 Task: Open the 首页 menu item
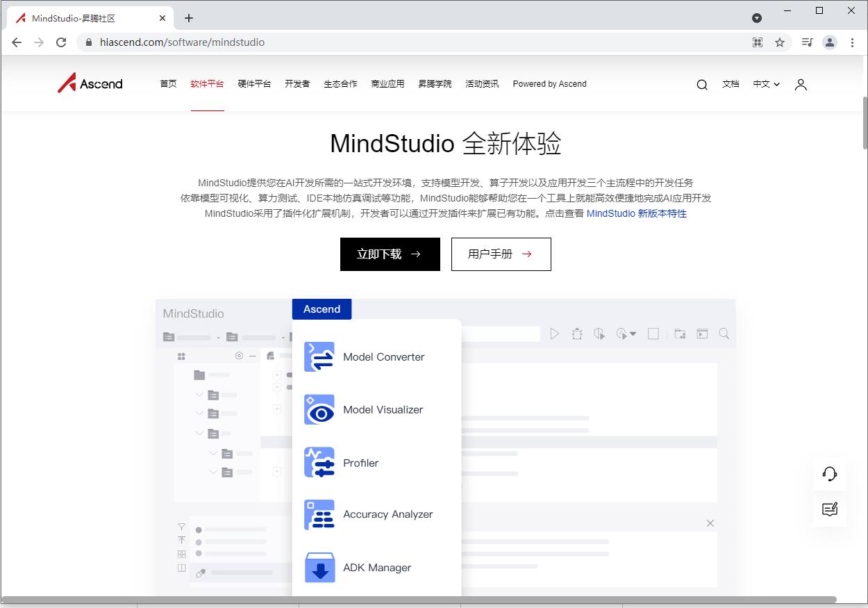[168, 84]
